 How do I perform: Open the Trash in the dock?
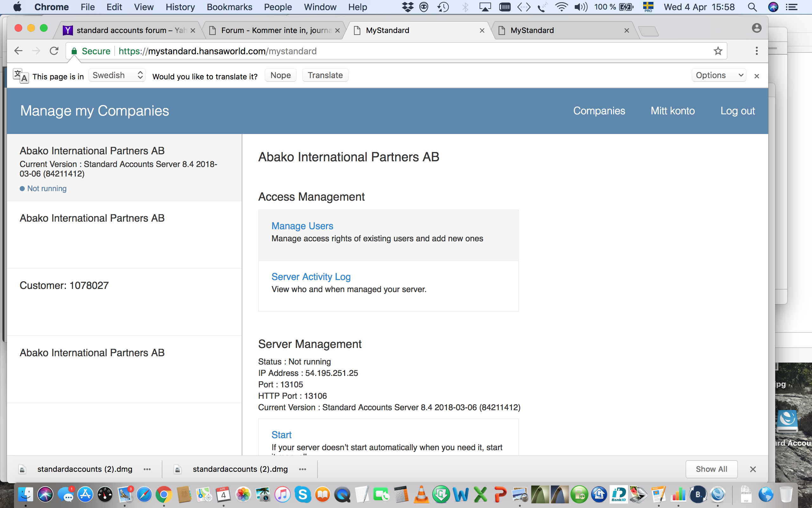[x=786, y=495]
